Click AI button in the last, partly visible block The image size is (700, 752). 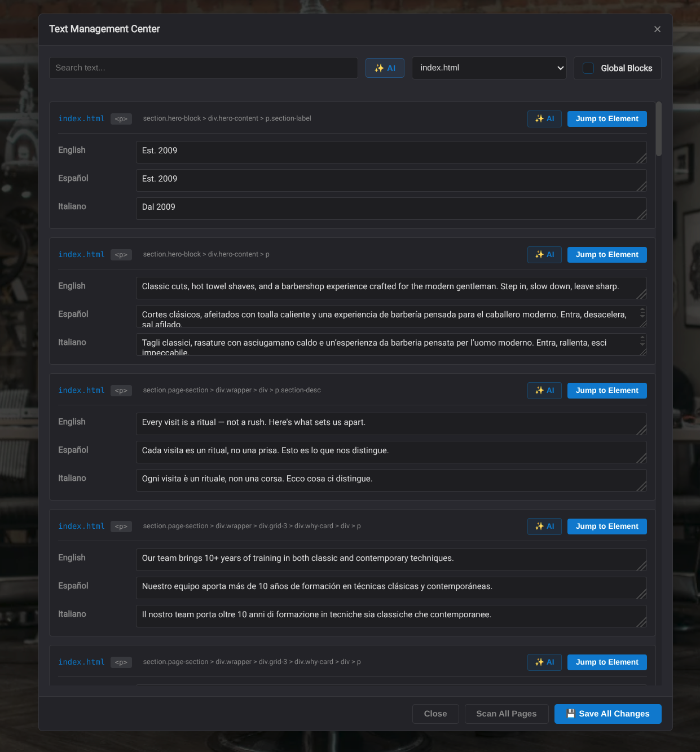pos(544,662)
